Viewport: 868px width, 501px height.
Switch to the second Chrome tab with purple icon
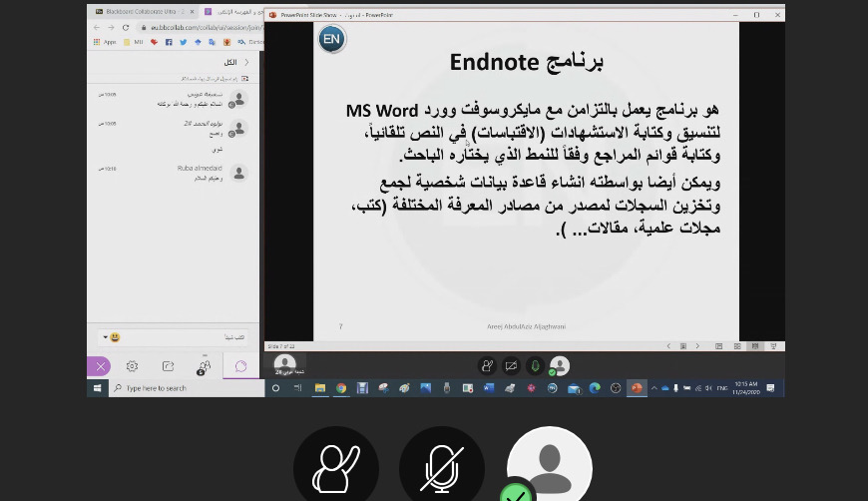(x=232, y=12)
